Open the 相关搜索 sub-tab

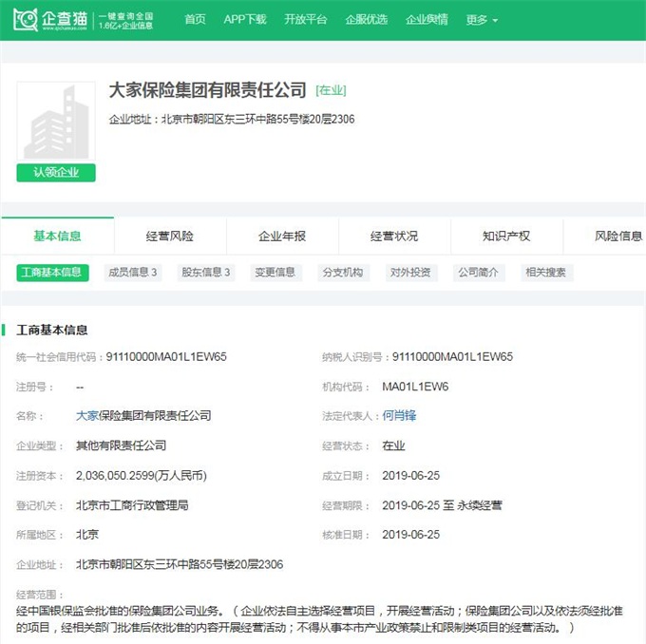(546, 273)
